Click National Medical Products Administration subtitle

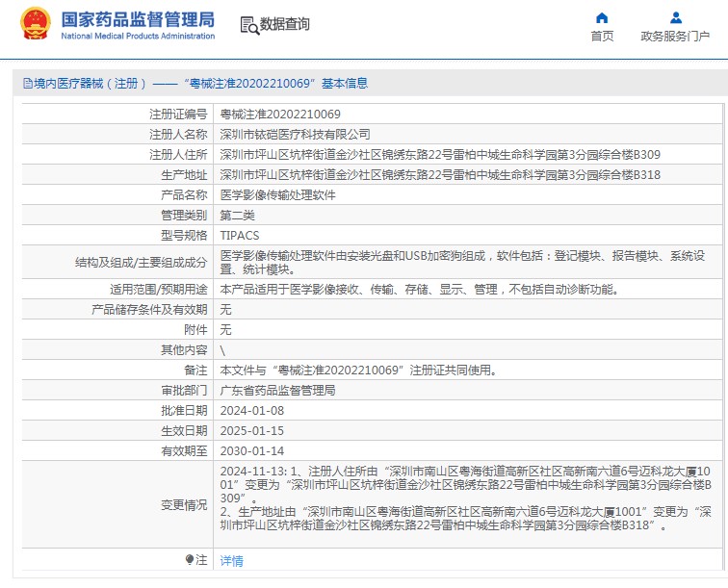tap(138, 37)
